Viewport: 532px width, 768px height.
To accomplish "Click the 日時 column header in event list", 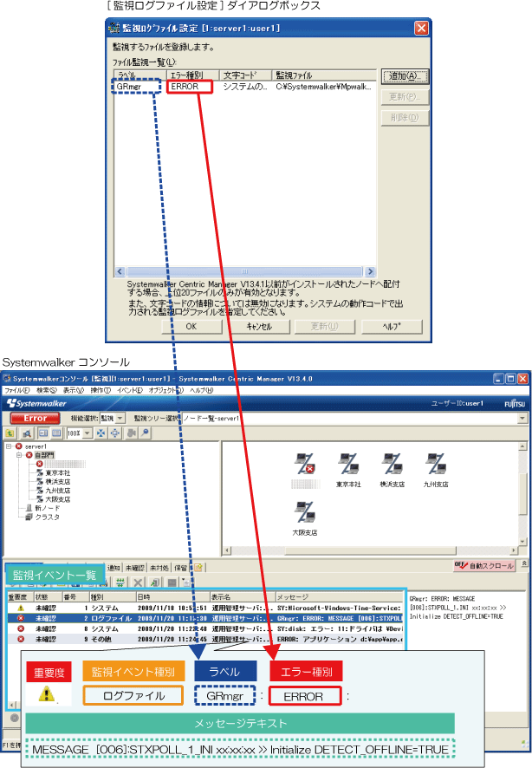I will point(172,597).
